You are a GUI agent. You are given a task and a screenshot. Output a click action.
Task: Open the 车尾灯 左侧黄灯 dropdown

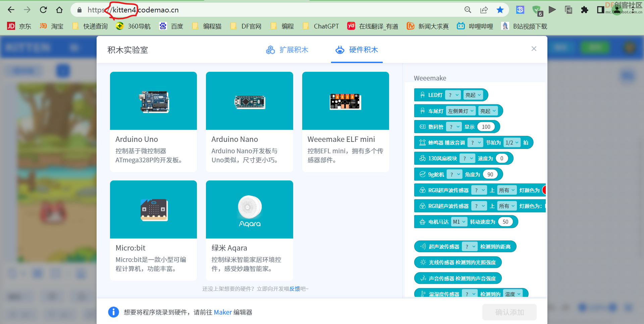click(x=461, y=111)
